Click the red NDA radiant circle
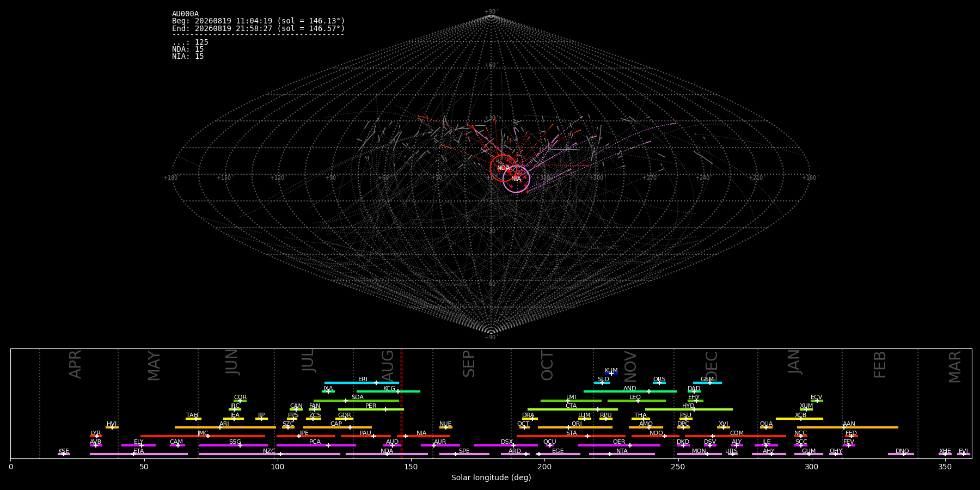 coord(503,168)
